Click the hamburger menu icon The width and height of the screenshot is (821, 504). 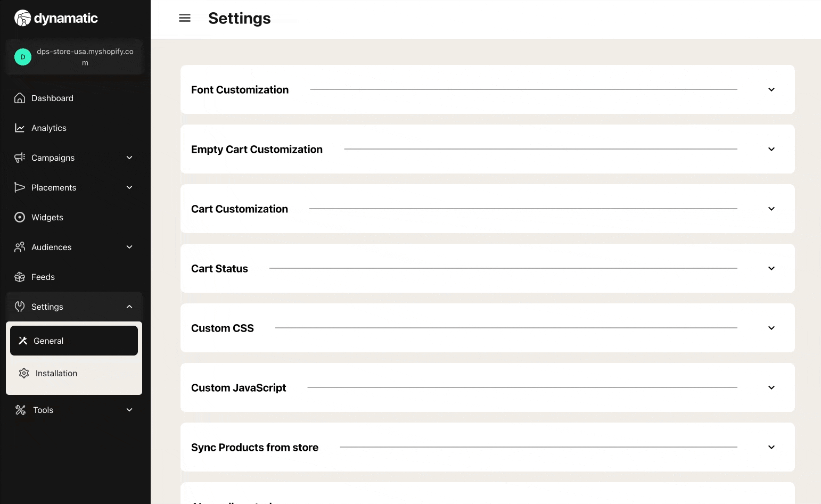[185, 18]
